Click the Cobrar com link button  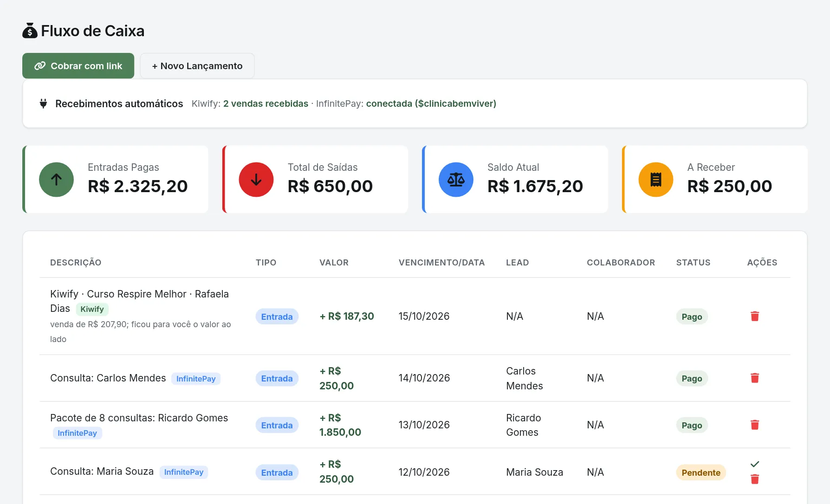click(78, 66)
